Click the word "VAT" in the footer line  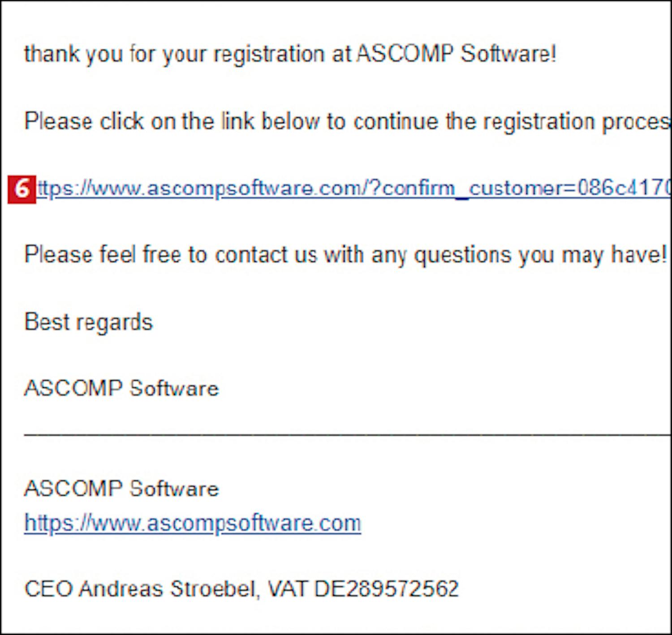(288, 589)
